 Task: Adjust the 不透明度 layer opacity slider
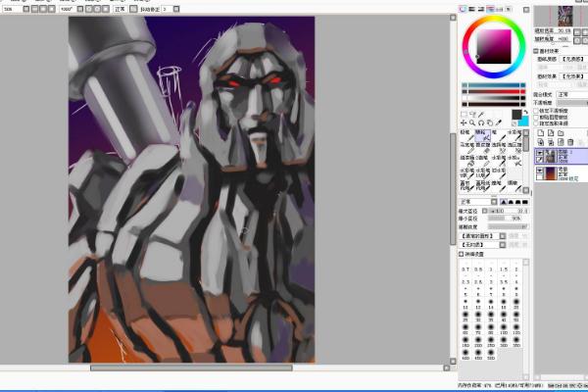pos(572,102)
